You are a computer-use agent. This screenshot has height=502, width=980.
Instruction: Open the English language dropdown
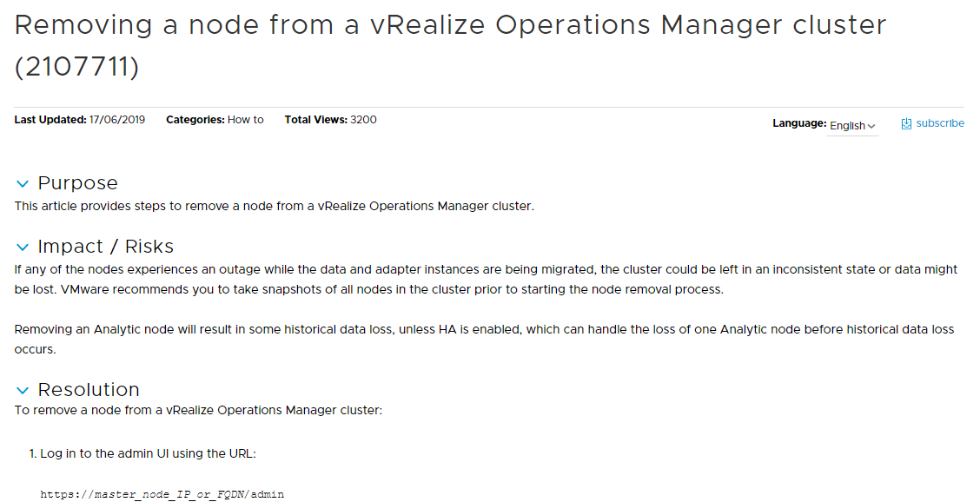(852, 126)
